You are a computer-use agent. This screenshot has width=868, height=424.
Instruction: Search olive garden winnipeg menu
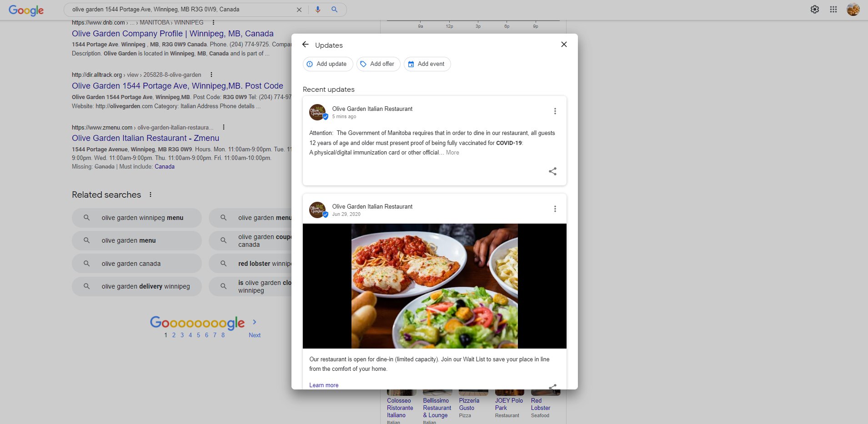pyautogui.click(x=136, y=218)
